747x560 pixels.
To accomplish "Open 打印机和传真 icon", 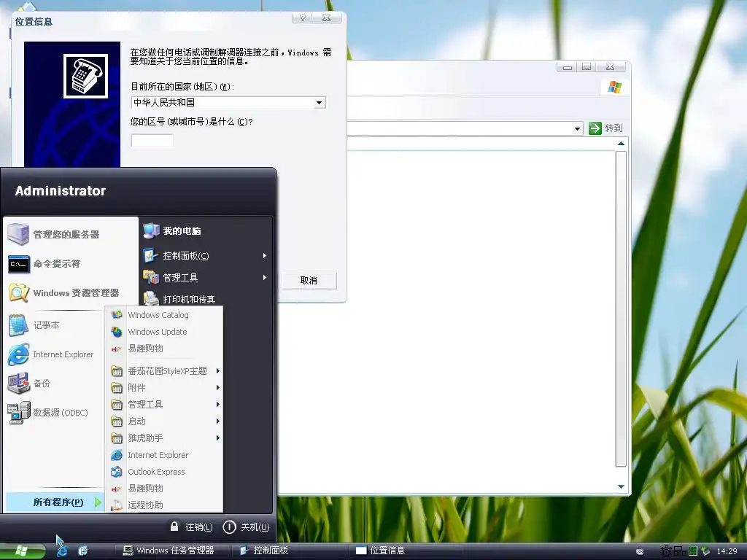I will point(151,298).
